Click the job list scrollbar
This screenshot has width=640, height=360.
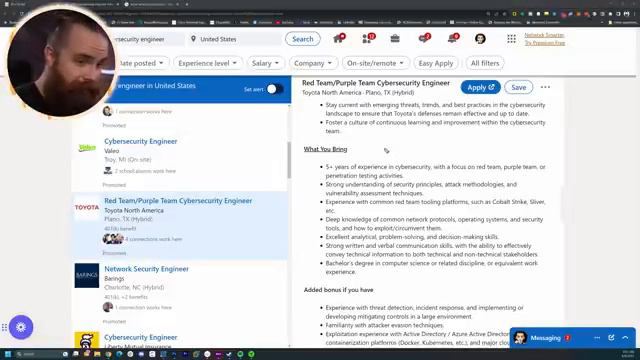click(x=289, y=160)
